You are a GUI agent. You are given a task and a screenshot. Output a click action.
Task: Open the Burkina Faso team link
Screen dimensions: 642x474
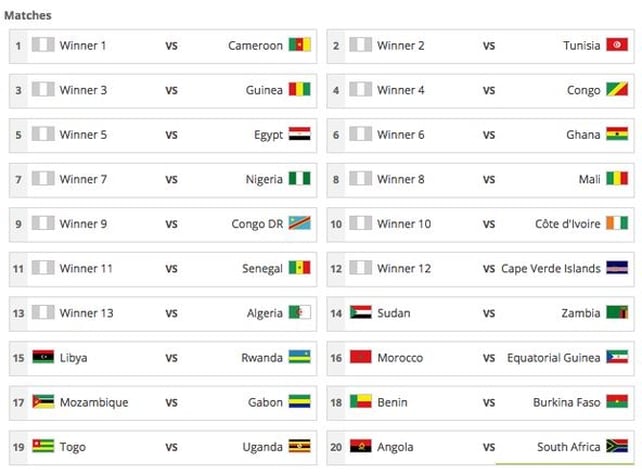point(567,402)
